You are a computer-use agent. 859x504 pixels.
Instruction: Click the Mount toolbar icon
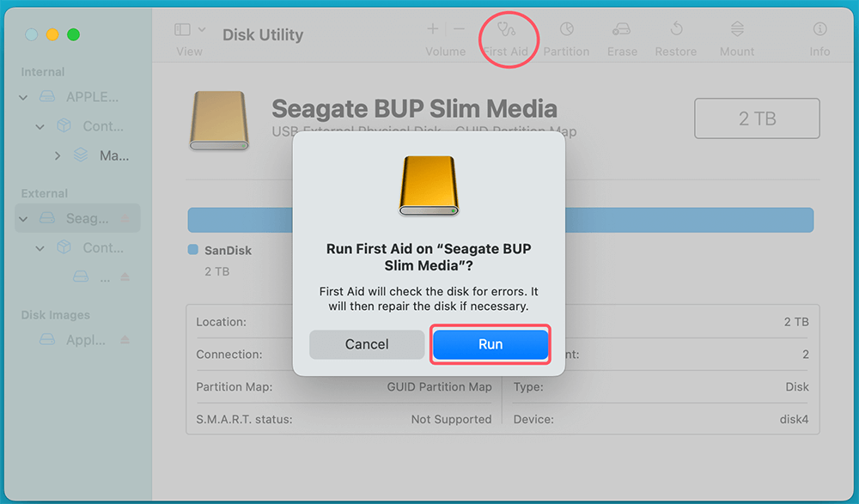(737, 30)
